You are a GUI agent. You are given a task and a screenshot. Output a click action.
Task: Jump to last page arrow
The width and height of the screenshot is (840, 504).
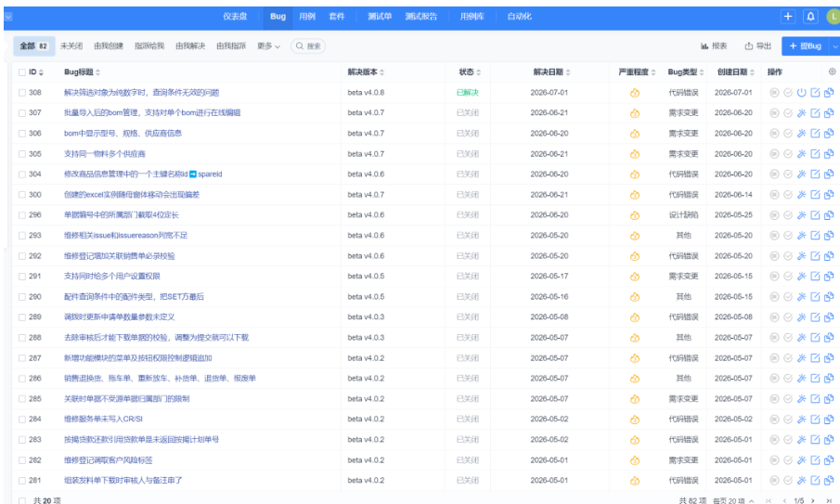829,501
